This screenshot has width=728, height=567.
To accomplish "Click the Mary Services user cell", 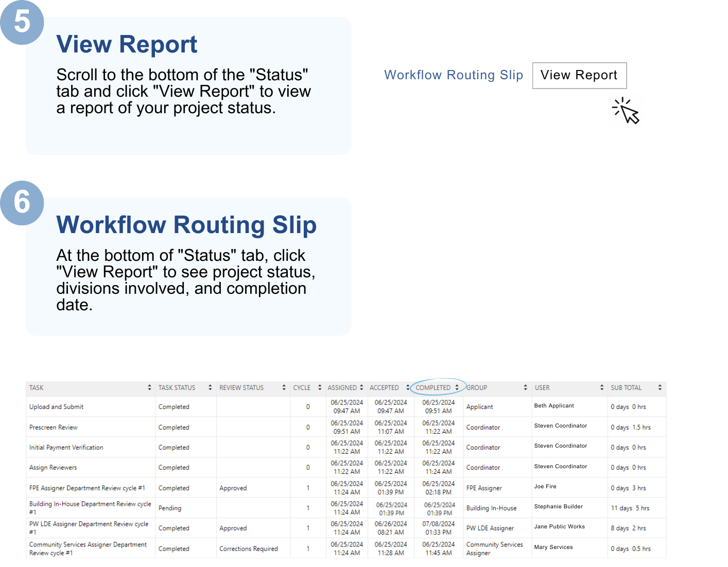I will [x=553, y=547].
